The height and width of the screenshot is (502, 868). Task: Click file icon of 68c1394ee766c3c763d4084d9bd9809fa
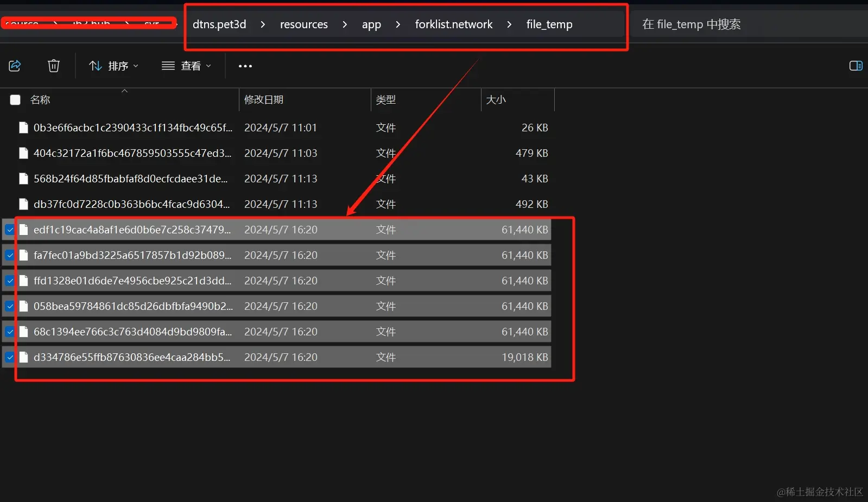point(23,332)
